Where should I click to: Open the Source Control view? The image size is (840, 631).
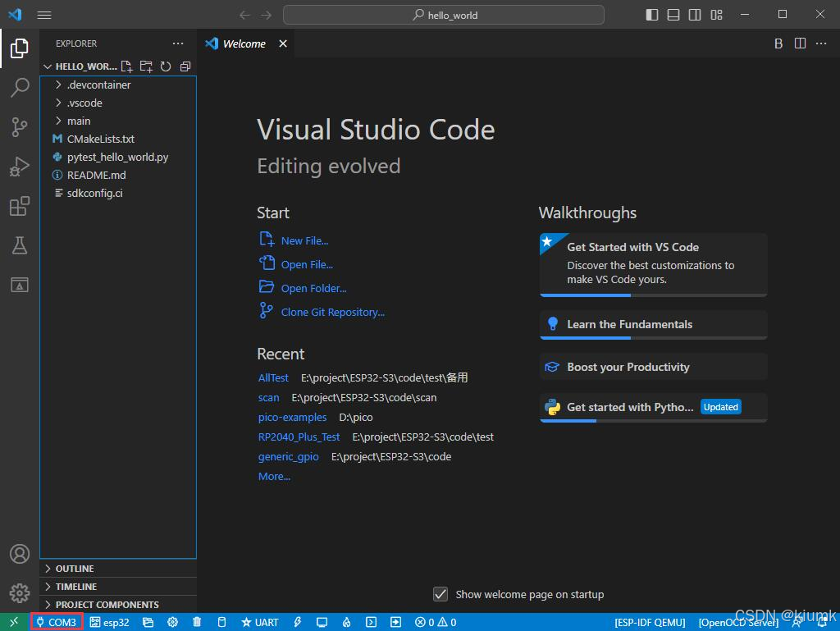pyautogui.click(x=20, y=127)
